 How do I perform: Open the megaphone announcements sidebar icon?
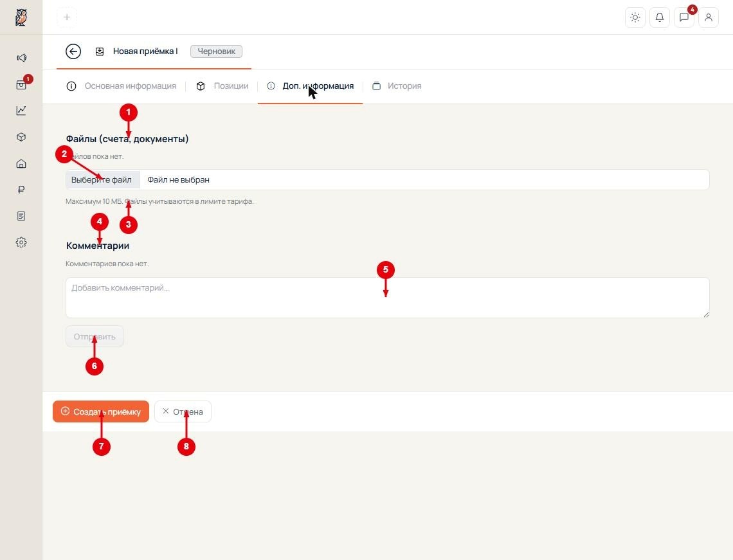pyautogui.click(x=21, y=58)
